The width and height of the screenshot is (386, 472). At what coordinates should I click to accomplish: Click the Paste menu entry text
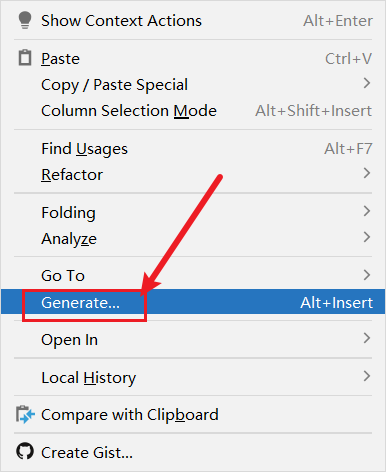pos(60,59)
